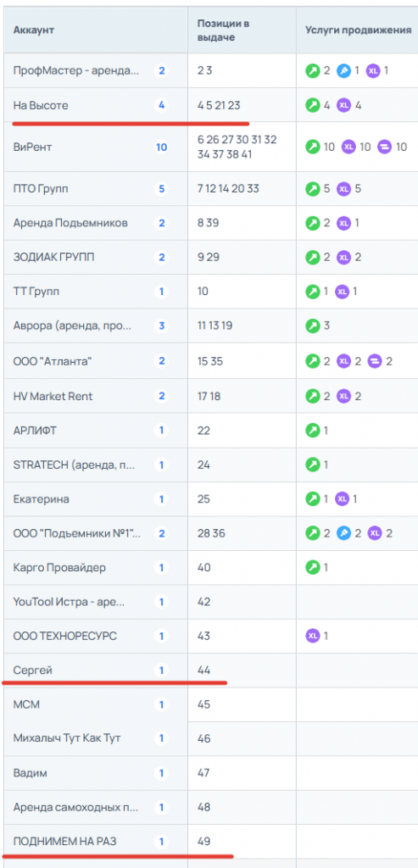
Task: Click green arrow icon in АРЛИФТ row
Action: 313,430
